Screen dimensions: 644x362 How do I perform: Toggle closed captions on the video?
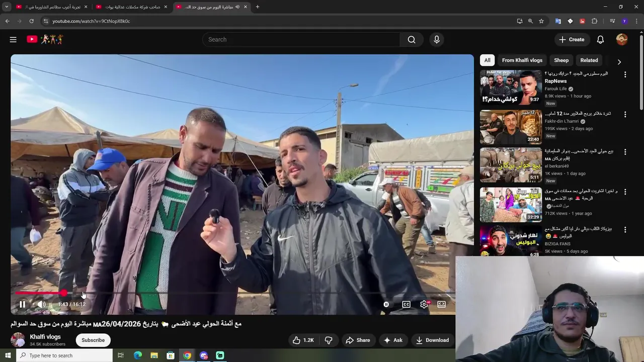[406, 304]
